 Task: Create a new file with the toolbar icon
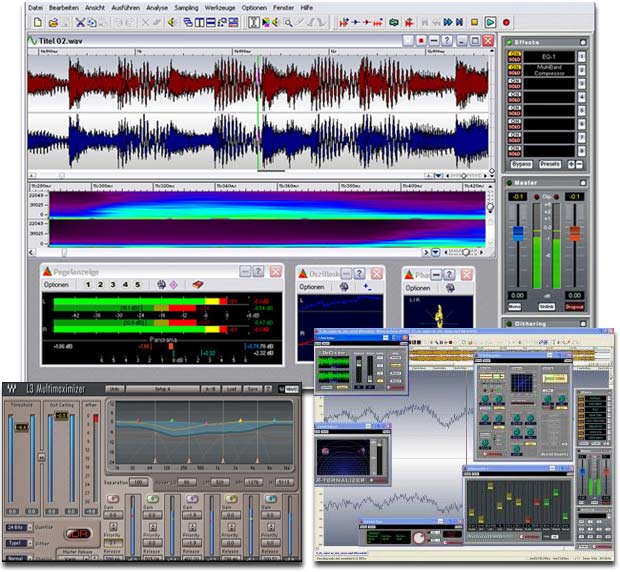pyautogui.click(x=38, y=22)
